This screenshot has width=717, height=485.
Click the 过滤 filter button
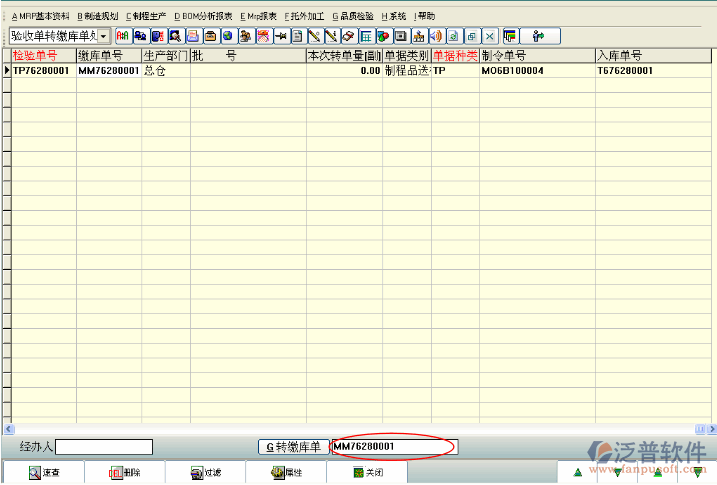[x=205, y=472]
